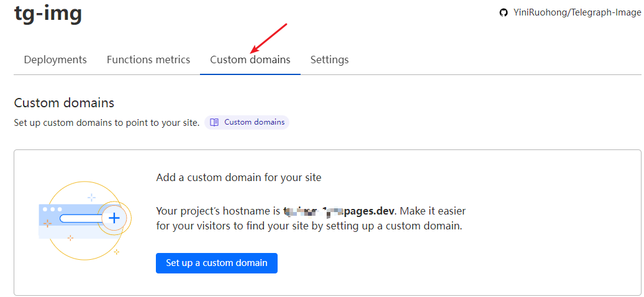Click the tg-img project title
This screenshot has width=644, height=297.
(48, 13)
